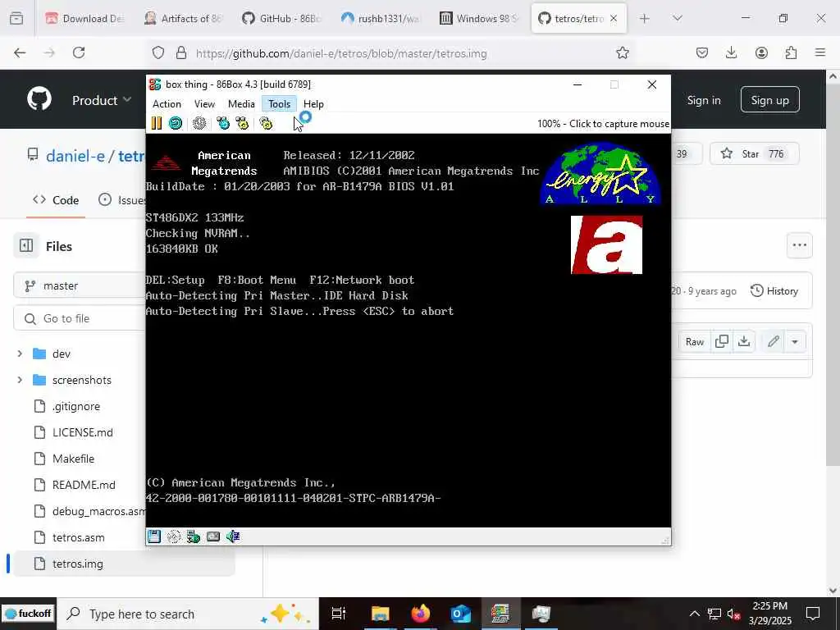Copy raw file icon

coord(722,342)
